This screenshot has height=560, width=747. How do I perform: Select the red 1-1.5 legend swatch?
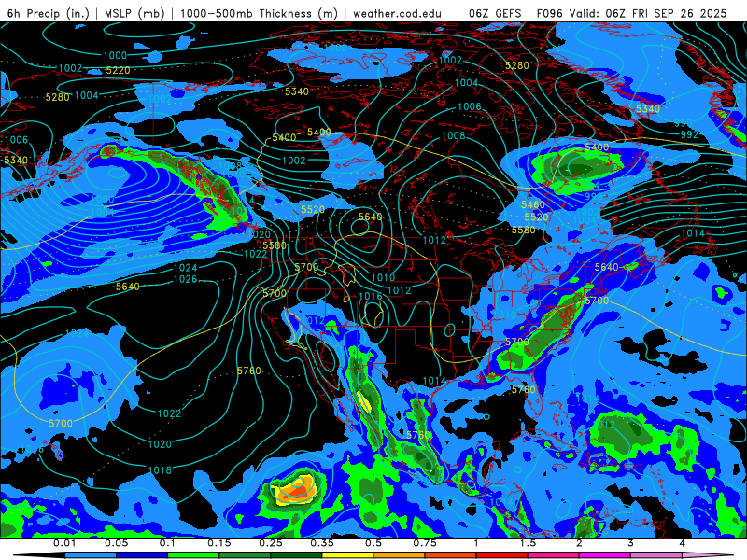[x=502, y=555]
